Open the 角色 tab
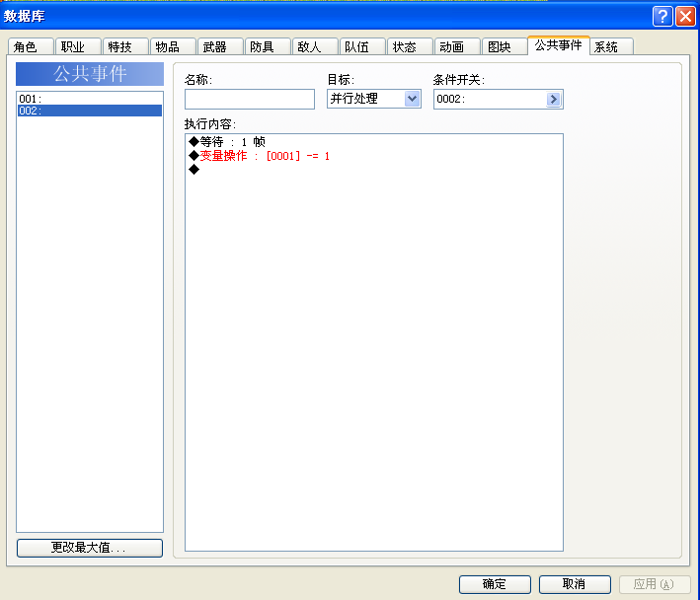 tap(31, 46)
